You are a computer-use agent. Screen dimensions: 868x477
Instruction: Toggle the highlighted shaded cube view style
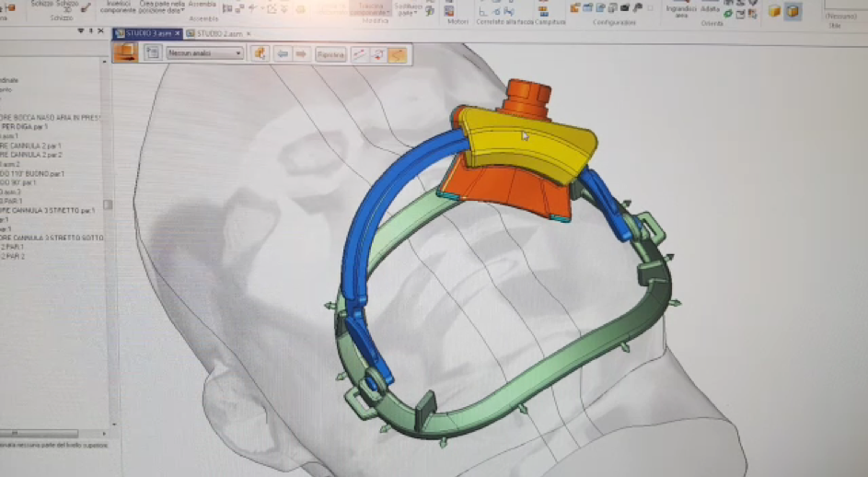tap(792, 11)
